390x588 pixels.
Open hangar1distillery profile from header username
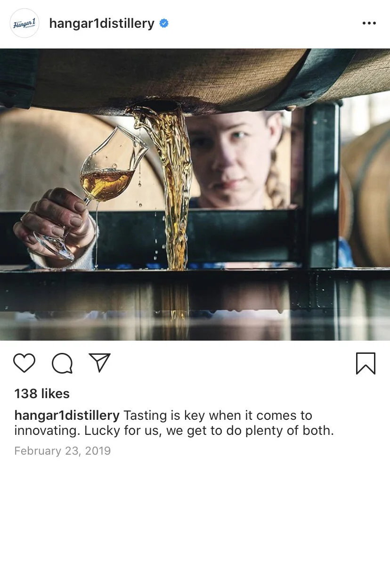102,24
